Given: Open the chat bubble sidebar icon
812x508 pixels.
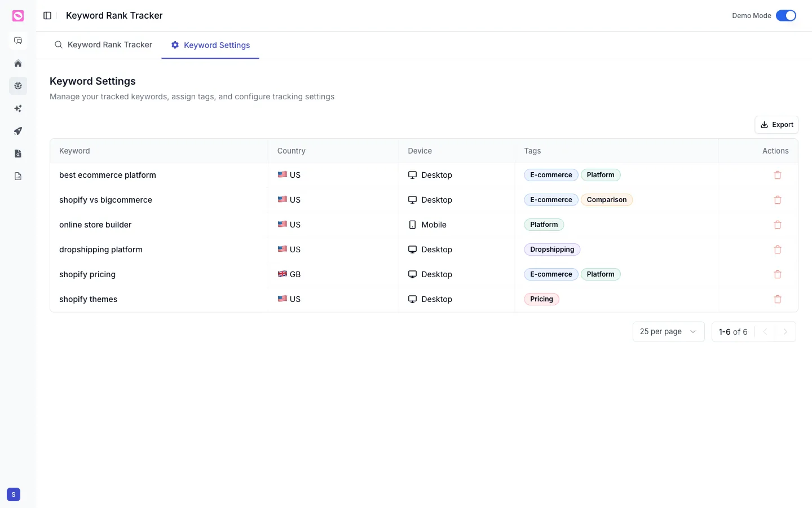Looking at the screenshot, I should pos(18,41).
